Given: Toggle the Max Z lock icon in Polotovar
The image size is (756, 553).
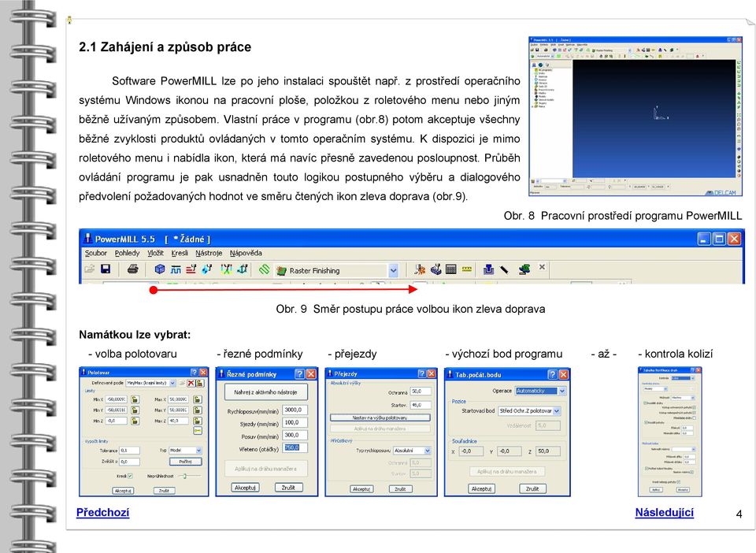Looking at the screenshot, I should [197, 421].
